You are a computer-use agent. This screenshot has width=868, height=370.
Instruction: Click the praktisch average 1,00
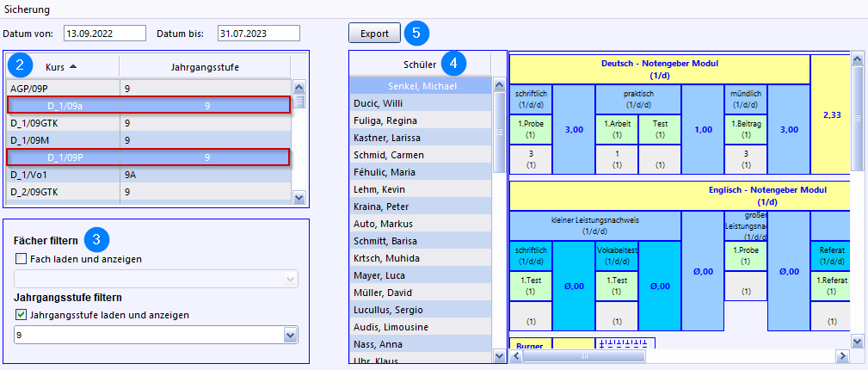(x=703, y=129)
